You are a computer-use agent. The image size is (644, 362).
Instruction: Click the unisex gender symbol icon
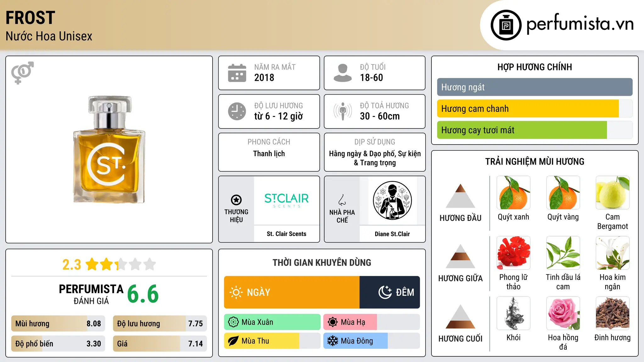tap(22, 73)
